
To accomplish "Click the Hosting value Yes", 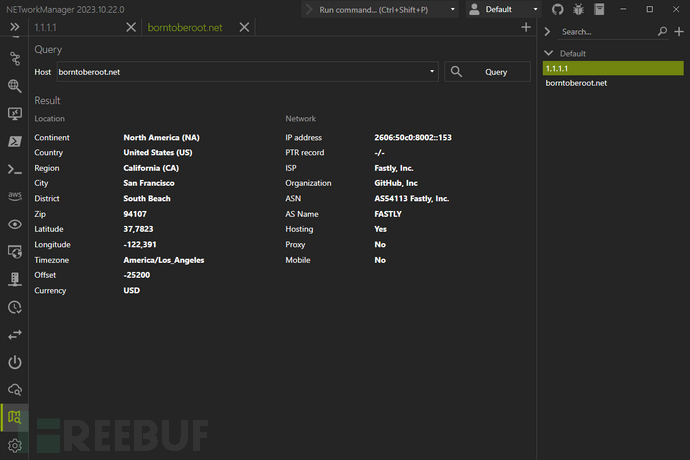I will [x=380, y=229].
